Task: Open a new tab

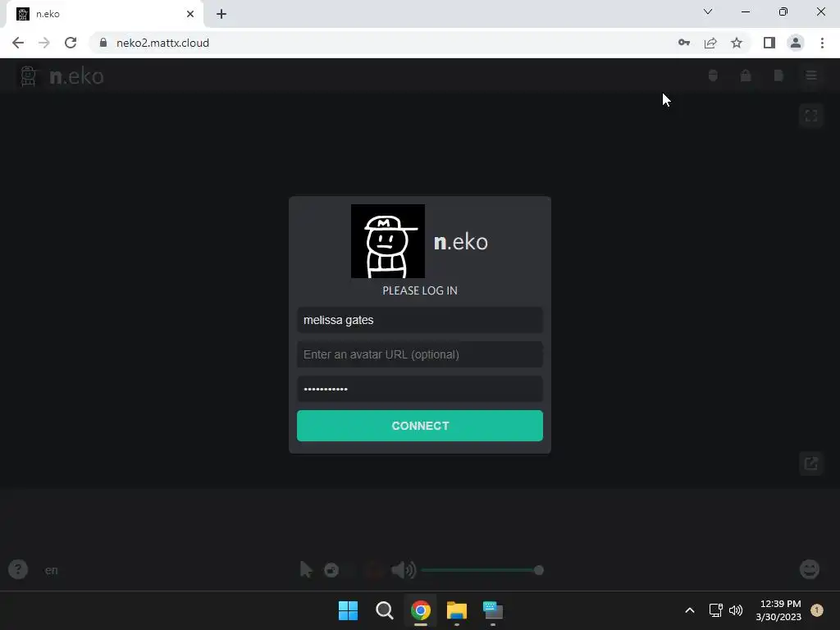Action: pyautogui.click(x=221, y=14)
